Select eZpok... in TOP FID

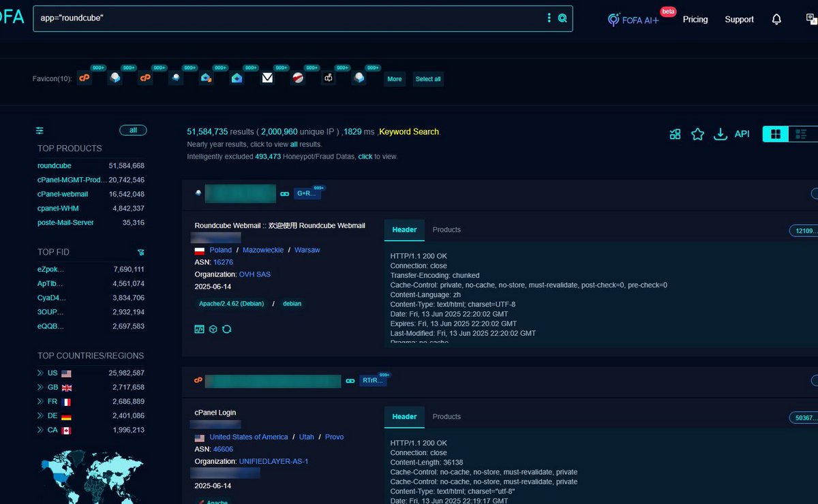click(50, 269)
